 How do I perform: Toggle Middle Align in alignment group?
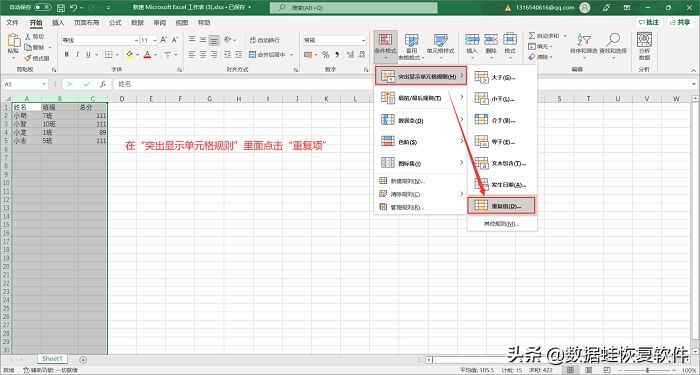(x=203, y=40)
